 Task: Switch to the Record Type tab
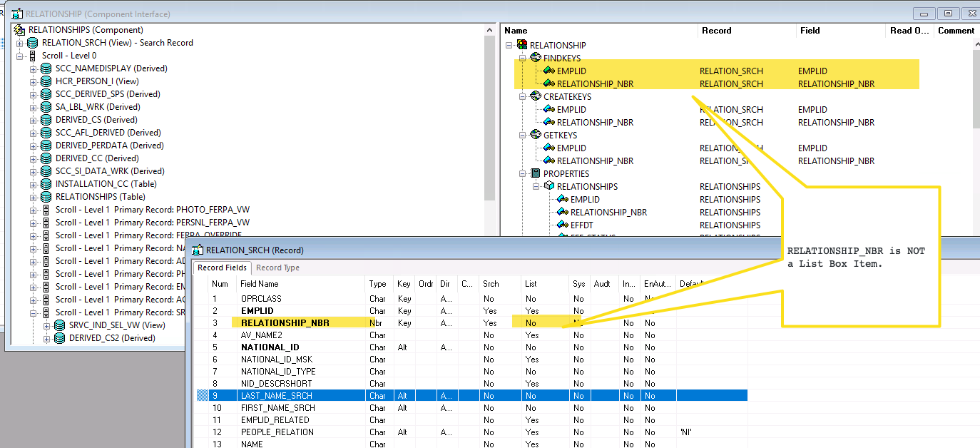pyautogui.click(x=277, y=268)
